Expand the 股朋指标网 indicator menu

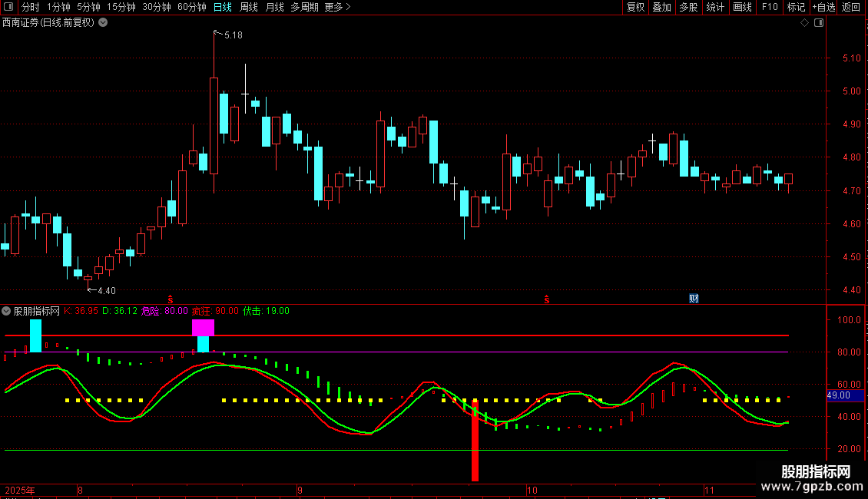(6, 311)
